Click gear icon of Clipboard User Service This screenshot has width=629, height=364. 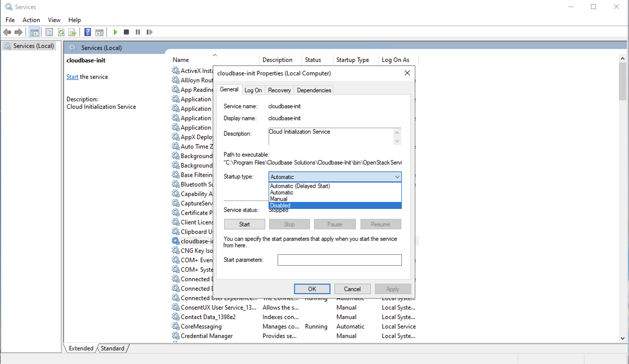coord(176,231)
